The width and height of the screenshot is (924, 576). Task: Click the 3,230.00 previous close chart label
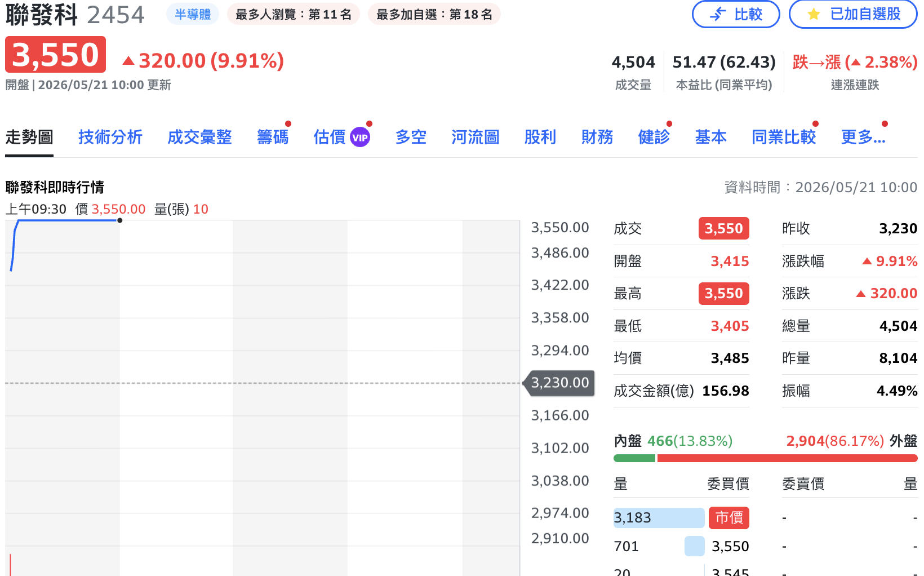coord(560,383)
